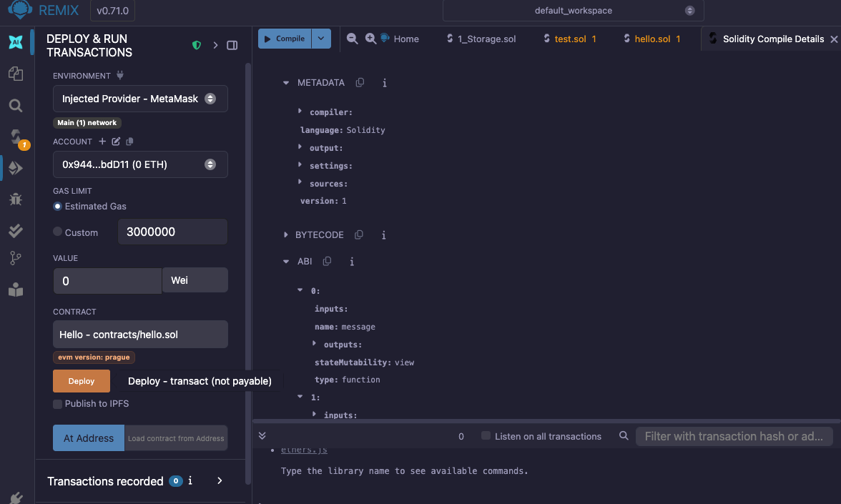The image size is (841, 504).
Task: Open the Wei unit dropdown
Action: coord(195,280)
